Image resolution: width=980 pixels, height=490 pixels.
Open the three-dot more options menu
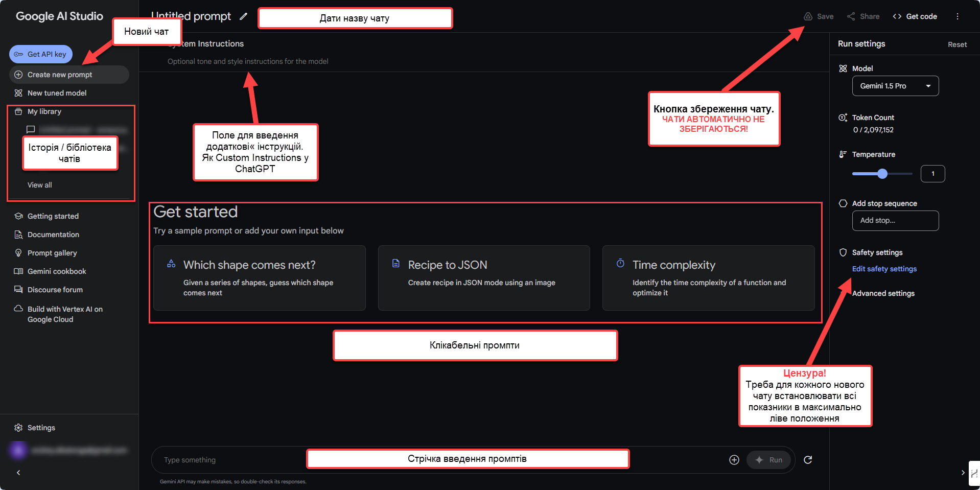(958, 16)
